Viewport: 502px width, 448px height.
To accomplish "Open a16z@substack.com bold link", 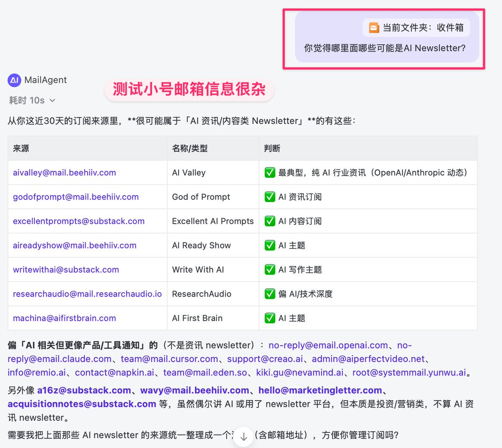I will point(84,390).
